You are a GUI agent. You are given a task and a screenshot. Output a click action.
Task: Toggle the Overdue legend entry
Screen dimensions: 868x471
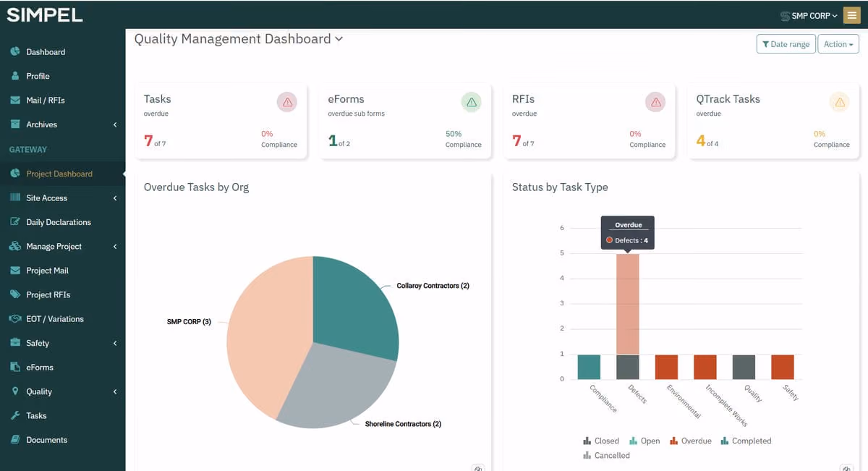[691, 441]
